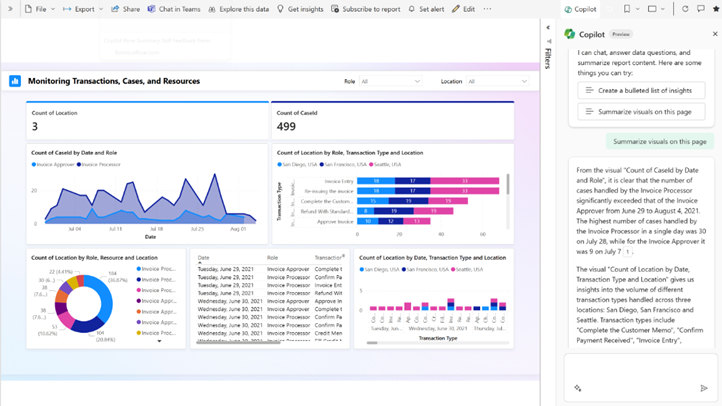Toggle Seattle, USA legend in bar chart
This screenshot has height=406, width=722.
click(386, 164)
